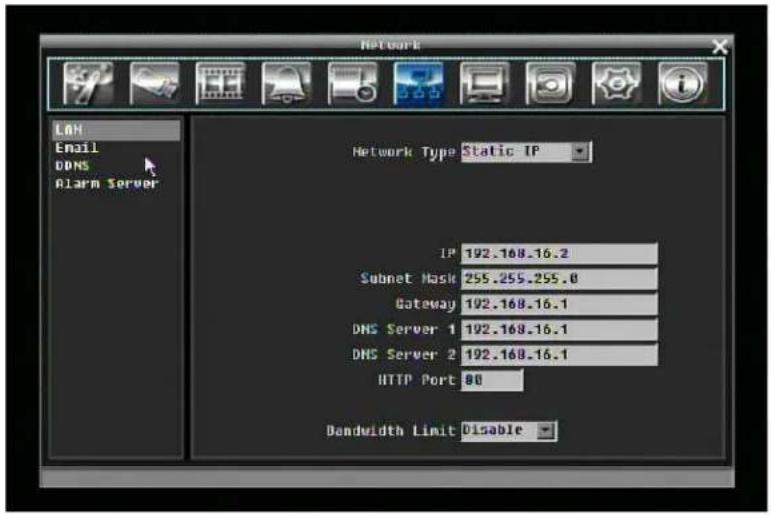Open the quick setup wizard wand icon
The width and height of the screenshot is (771, 515).
click(x=88, y=83)
